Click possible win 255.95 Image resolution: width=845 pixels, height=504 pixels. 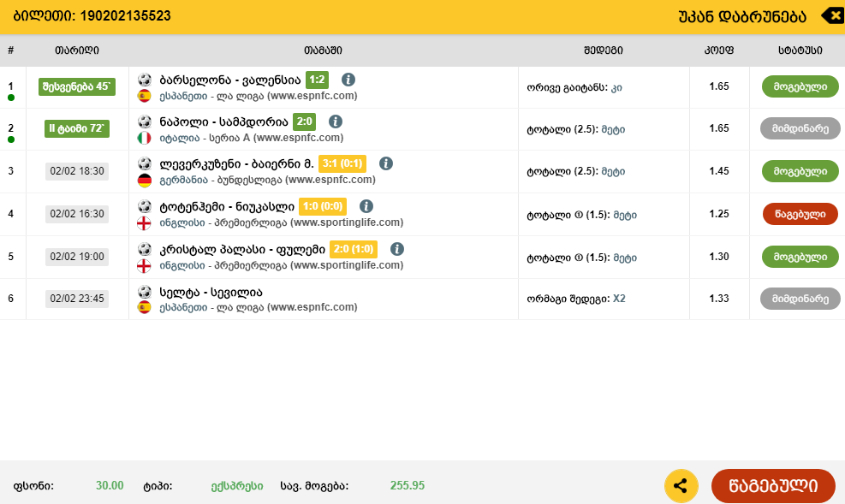click(408, 486)
